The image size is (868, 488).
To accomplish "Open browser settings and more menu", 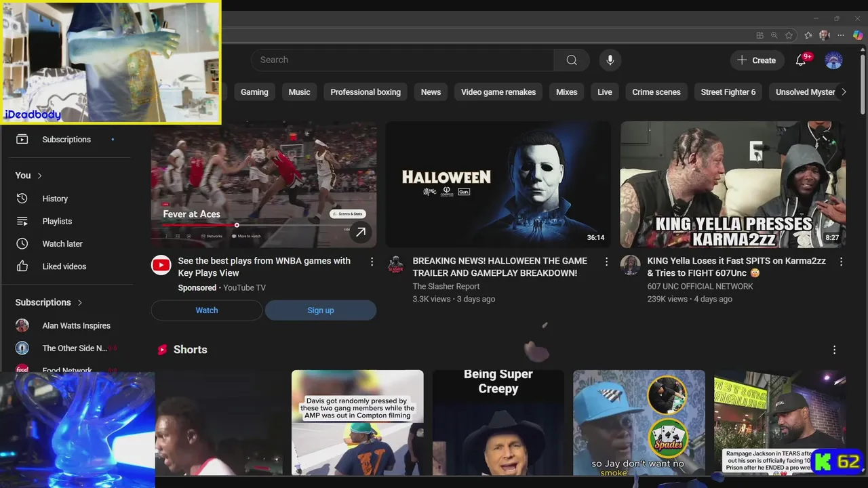I will (841, 35).
